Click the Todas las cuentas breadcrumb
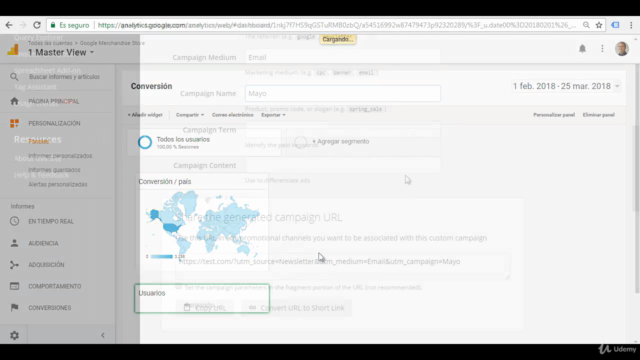 tap(50, 43)
